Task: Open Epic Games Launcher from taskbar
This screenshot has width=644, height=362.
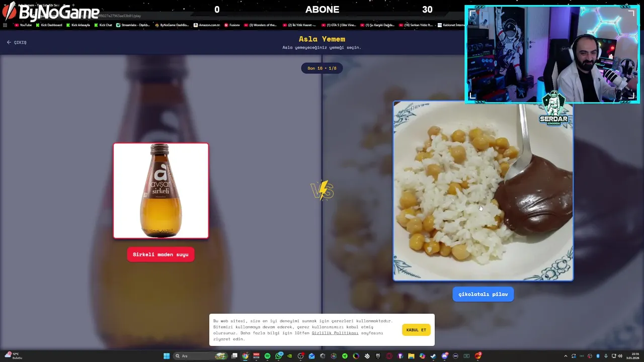Action: tap(378, 356)
